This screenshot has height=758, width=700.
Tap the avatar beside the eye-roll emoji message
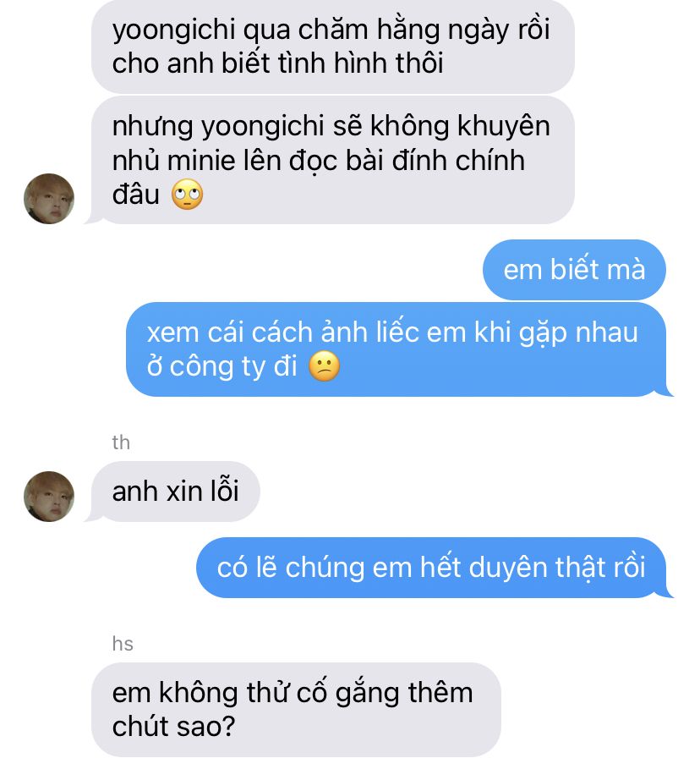coord(49,199)
